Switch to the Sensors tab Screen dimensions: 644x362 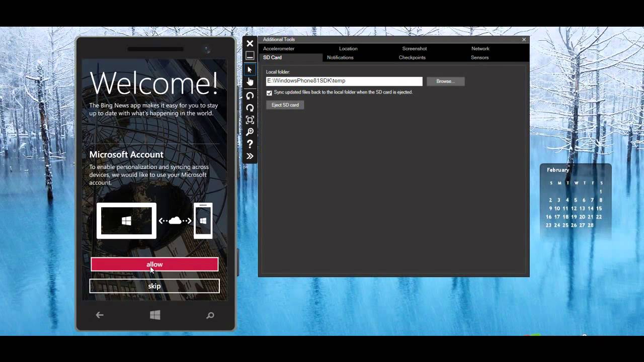(479, 57)
